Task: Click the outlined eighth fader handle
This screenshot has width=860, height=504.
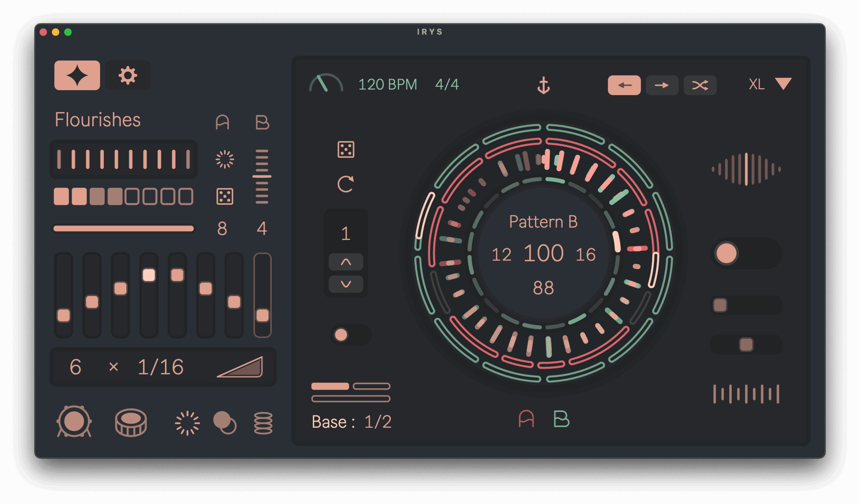Action: [x=262, y=315]
